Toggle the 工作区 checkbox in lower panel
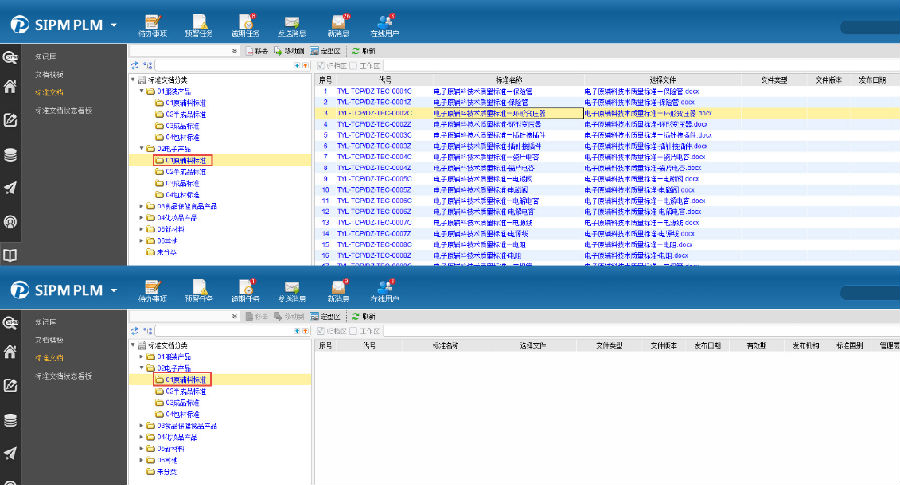Screen dimensions: 900x485 pos(355,331)
